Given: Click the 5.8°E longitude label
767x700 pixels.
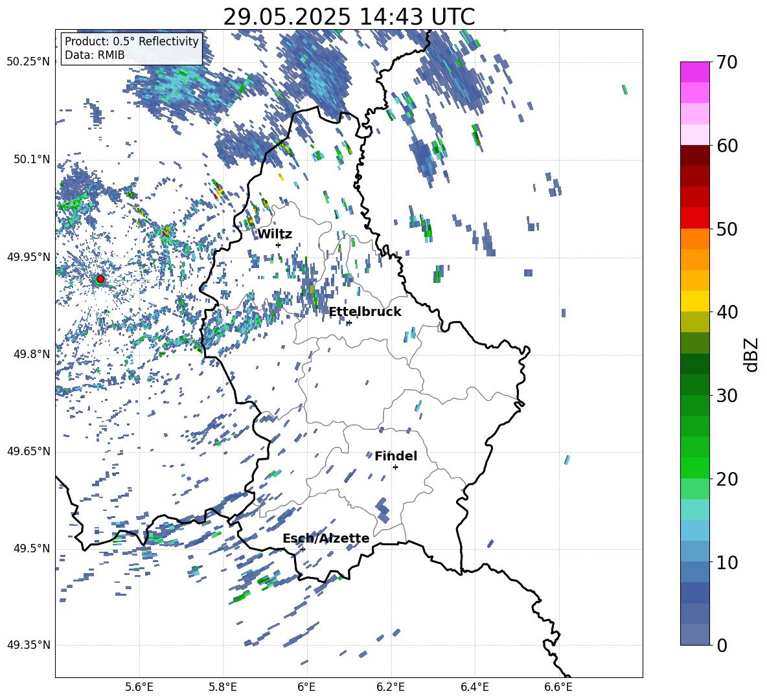Looking at the screenshot, I should point(223,687).
